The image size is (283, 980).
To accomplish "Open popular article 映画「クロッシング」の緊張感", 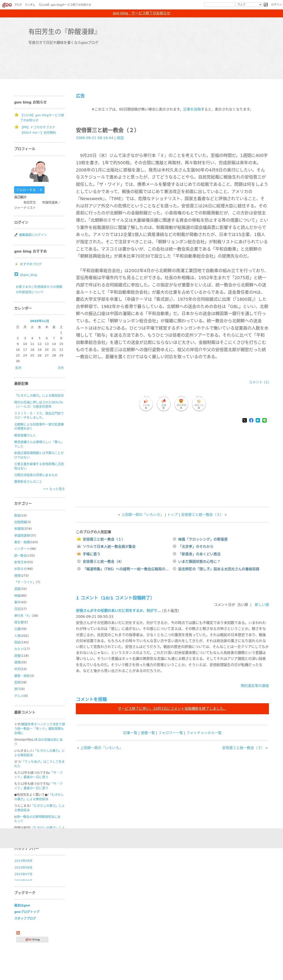I will coord(203,539).
